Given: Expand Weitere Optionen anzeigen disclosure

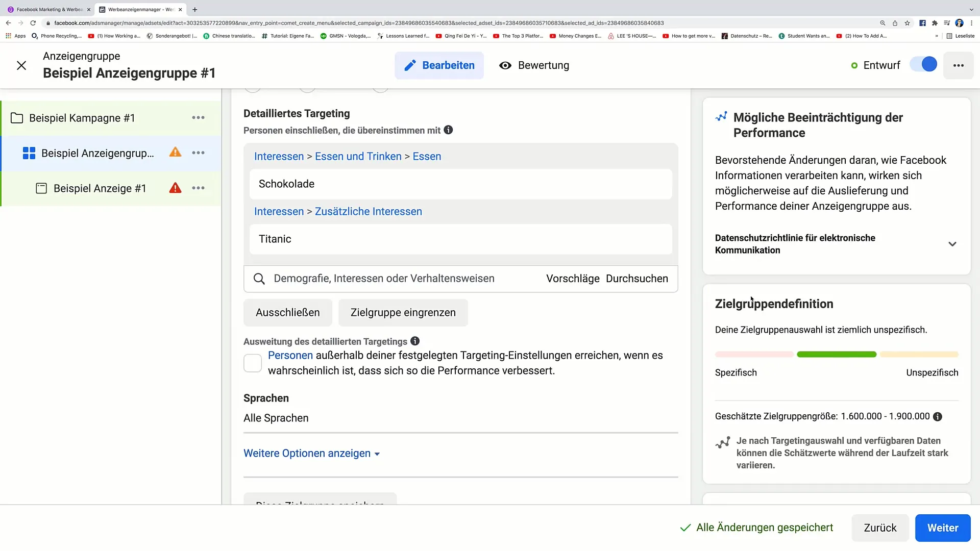Looking at the screenshot, I should [311, 453].
